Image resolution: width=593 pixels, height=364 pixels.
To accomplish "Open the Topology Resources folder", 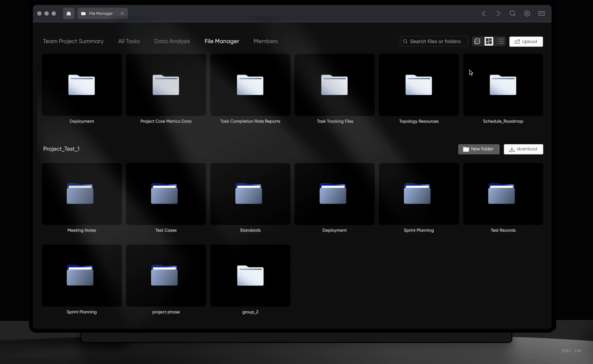I will click(419, 85).
